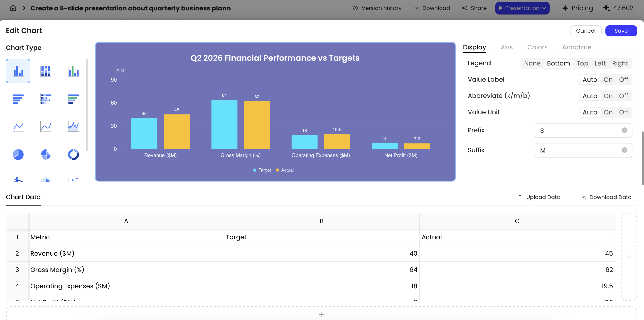
Task: Set Abbreviate (k/m/b) to Auto
Action: pyautogui.click(x=590, y=96)
